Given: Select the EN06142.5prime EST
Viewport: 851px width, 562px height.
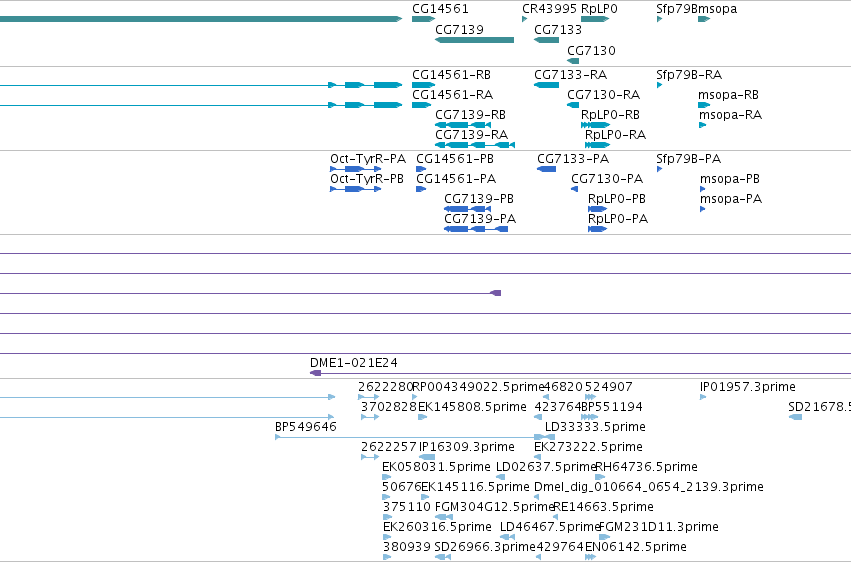Looking at the screenshot, I should [x=590, y=557].
